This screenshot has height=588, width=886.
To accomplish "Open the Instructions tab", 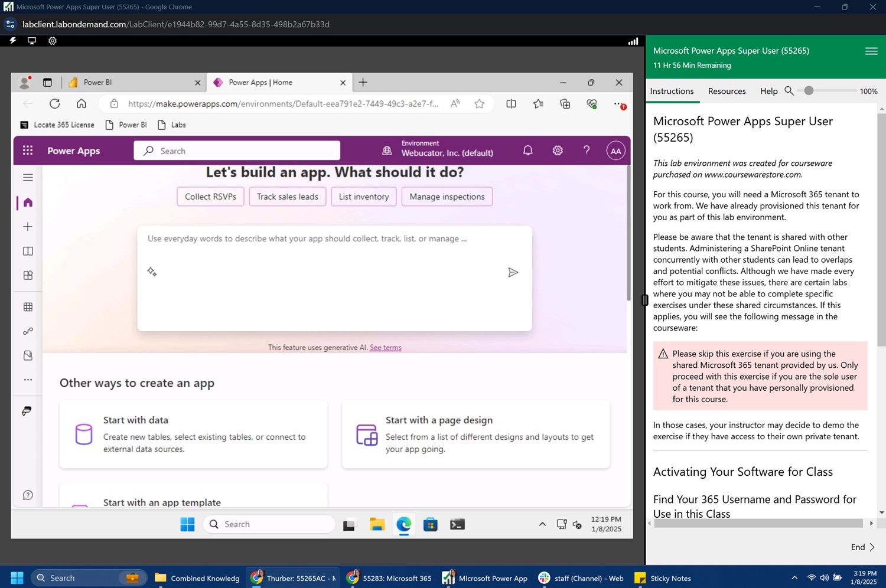I will coord(672,91).
